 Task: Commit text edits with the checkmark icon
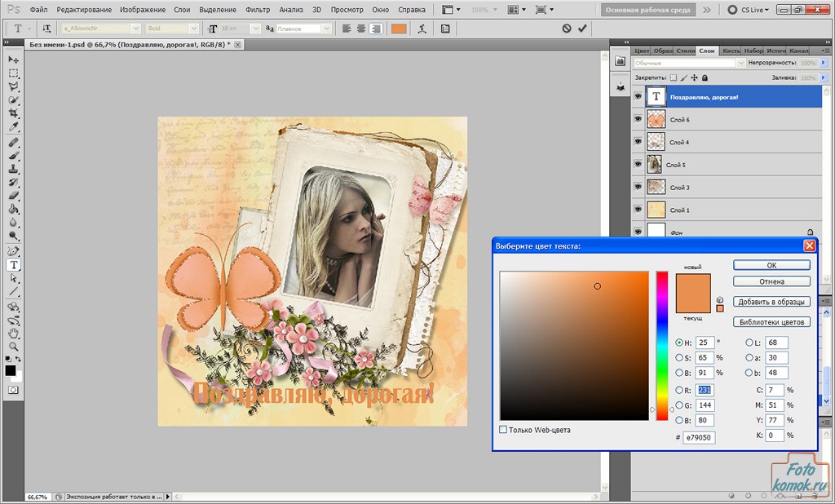click(x=582, y=28)
